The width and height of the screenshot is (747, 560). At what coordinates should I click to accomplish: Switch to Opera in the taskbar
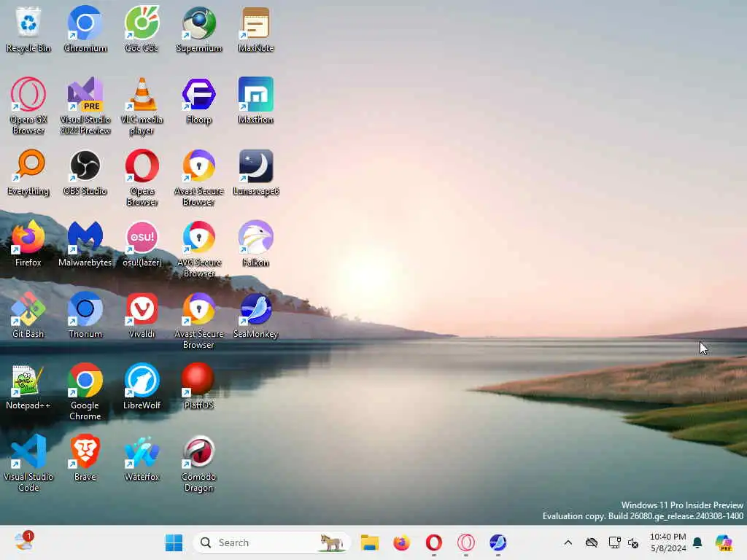pos(433,542)
